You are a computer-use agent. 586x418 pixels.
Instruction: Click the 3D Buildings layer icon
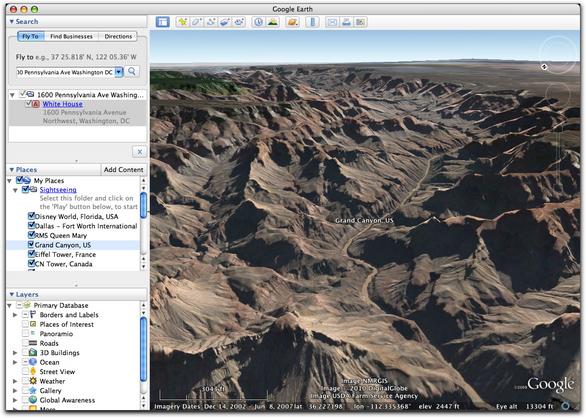[33, 353]
